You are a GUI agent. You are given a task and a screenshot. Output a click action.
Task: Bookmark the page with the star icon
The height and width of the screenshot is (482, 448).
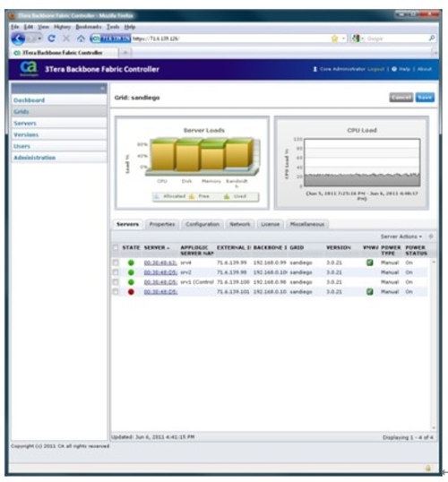point(334,39)
